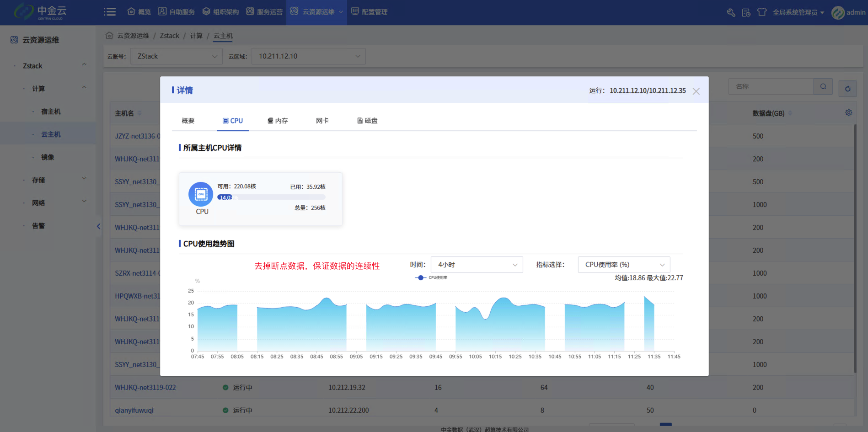Open the 概览 overview menu

(139, 12)
